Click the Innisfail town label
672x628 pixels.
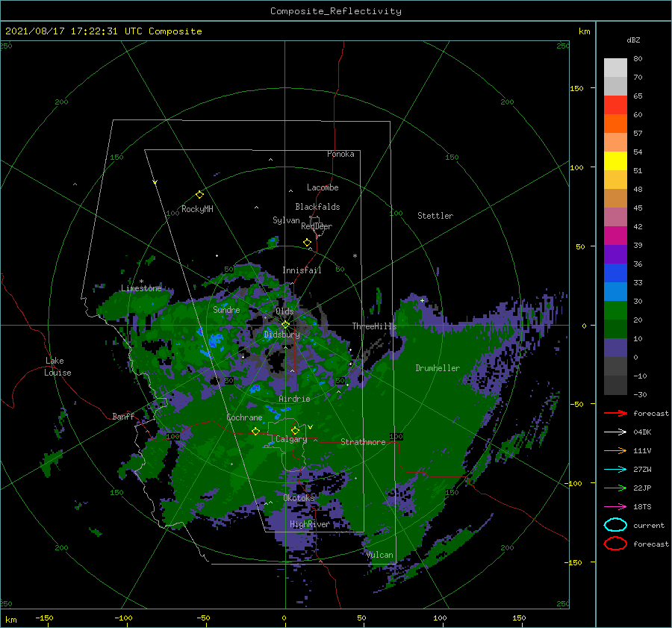tap(302, 270)
